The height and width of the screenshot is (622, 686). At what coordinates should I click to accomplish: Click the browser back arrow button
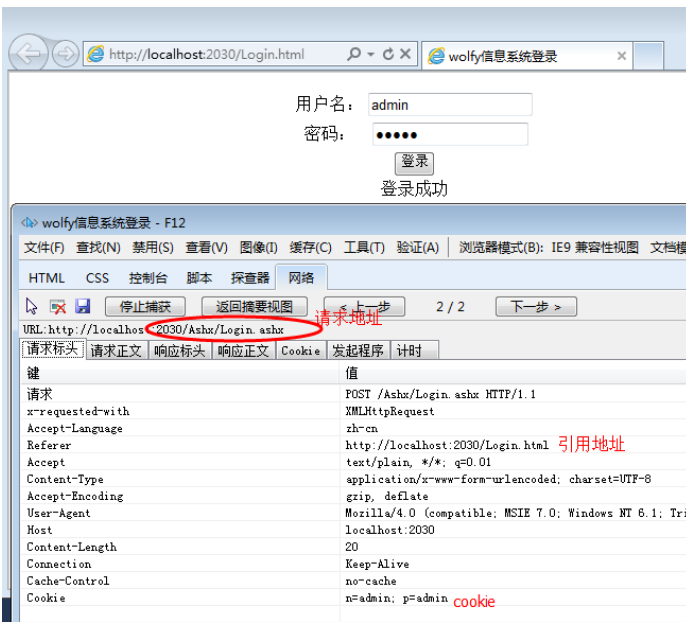(x=29, y=55)
